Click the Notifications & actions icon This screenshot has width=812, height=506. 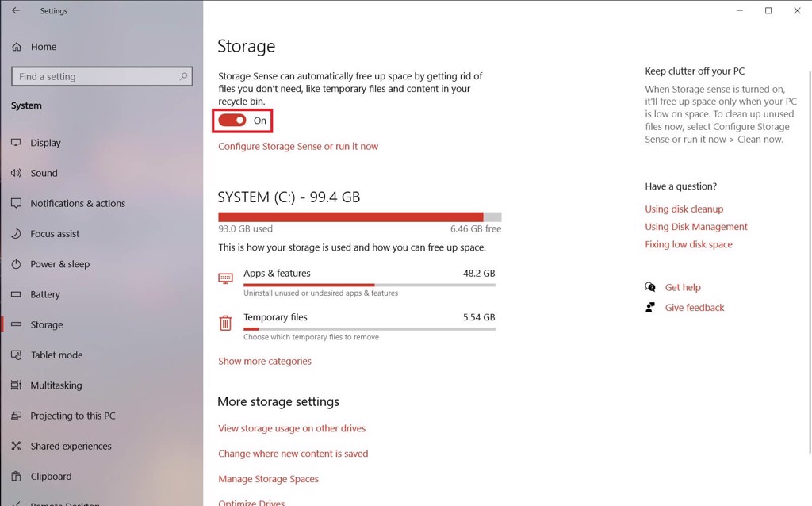click(x=16, y=203)
